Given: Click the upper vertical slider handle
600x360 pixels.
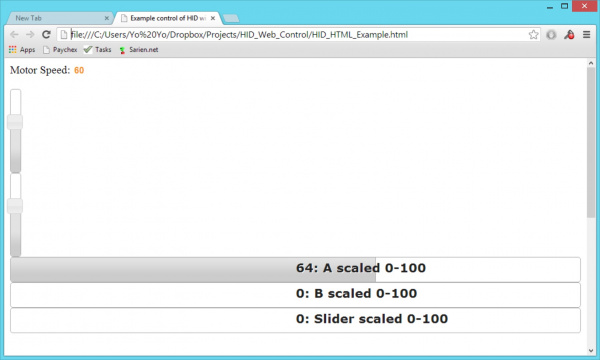Looking at the screenshot, I should pyautogui.click(x=15, y=122).
